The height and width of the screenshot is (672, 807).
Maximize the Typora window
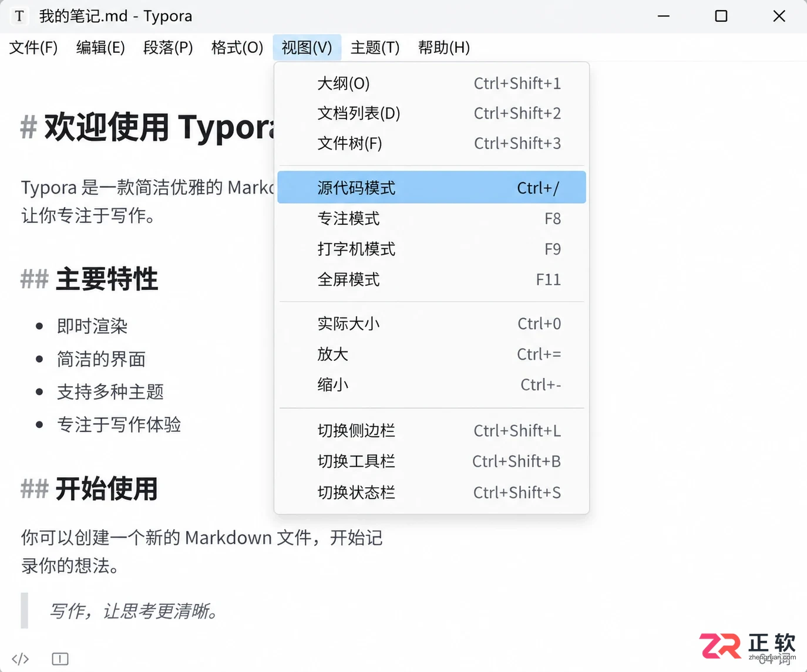pyautogui.click(x=721, y=16)
